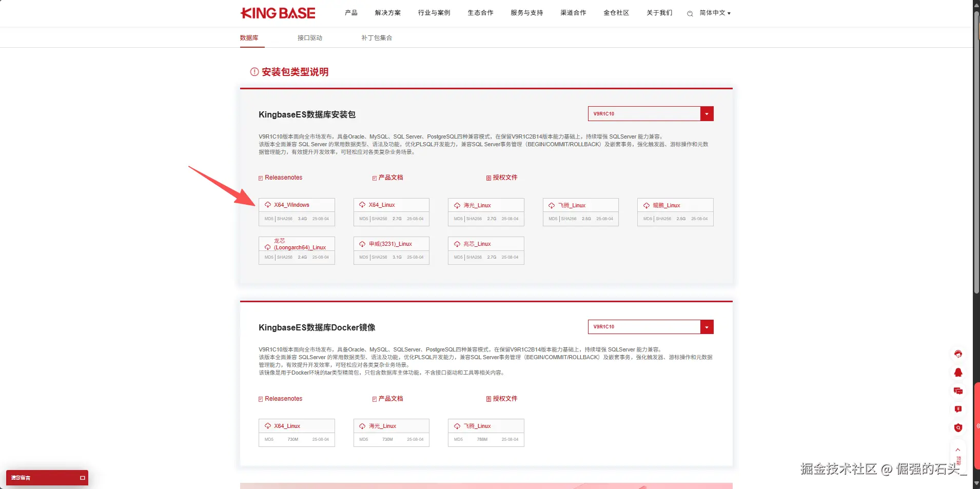This screenshot has width=980, height=489.
Task: Click download cloud icon for 飞腾_Linux installer package
Action: 552,205
